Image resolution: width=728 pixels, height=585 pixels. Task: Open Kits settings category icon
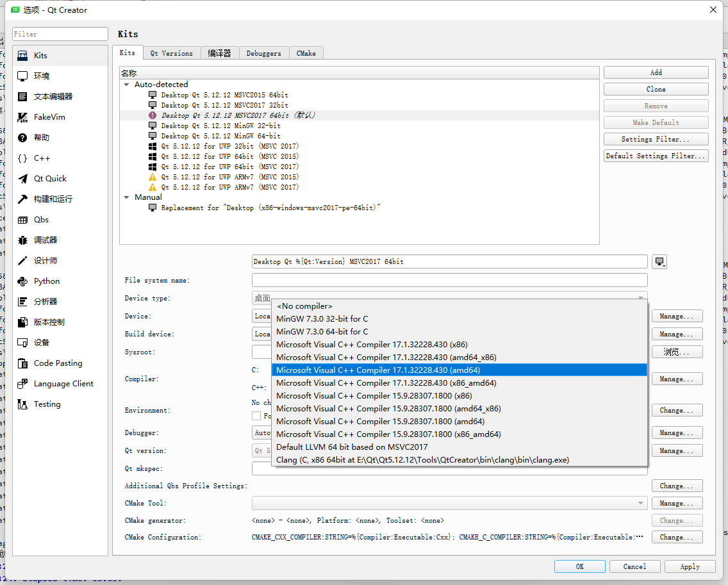click(22, 56)
